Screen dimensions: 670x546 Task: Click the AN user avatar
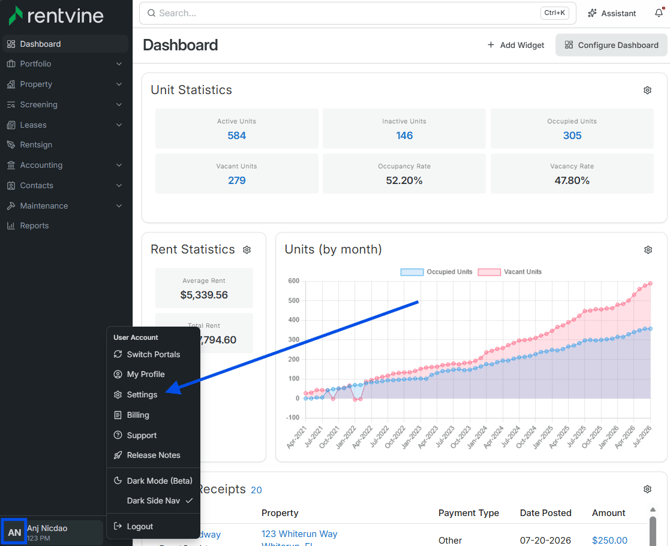(14, 532)
